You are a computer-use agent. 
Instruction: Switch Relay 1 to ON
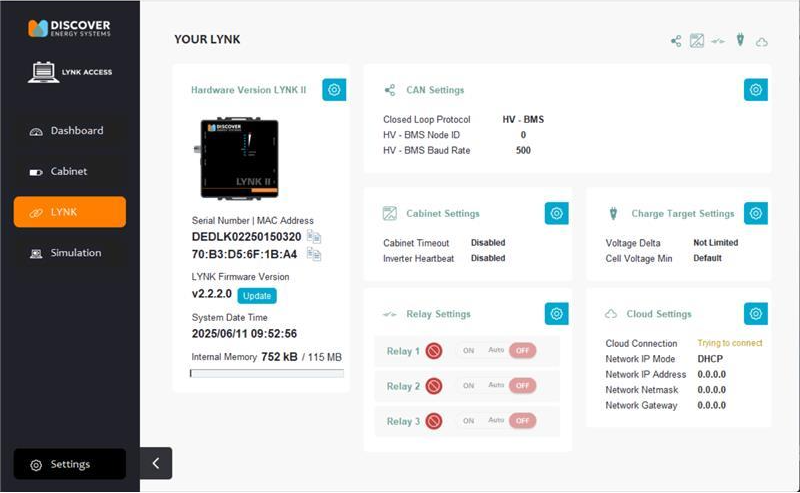(468, 351)
